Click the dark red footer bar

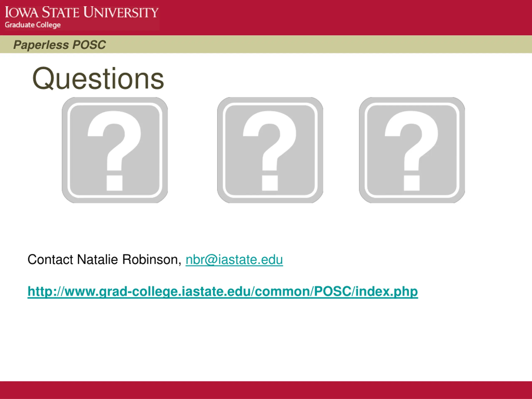pos(266,390)
